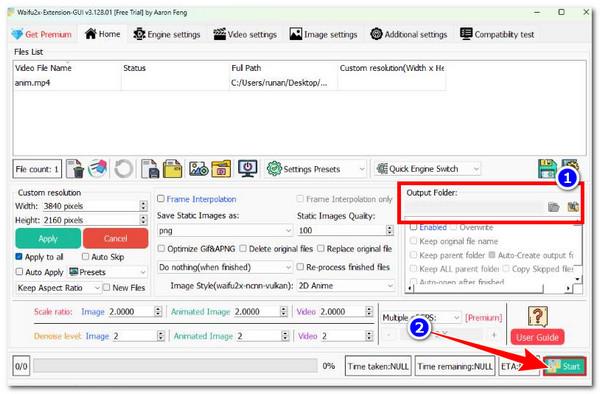Switch to Video settings tab
The width and height of the screenshot is (600, 394).
point(245,34)
